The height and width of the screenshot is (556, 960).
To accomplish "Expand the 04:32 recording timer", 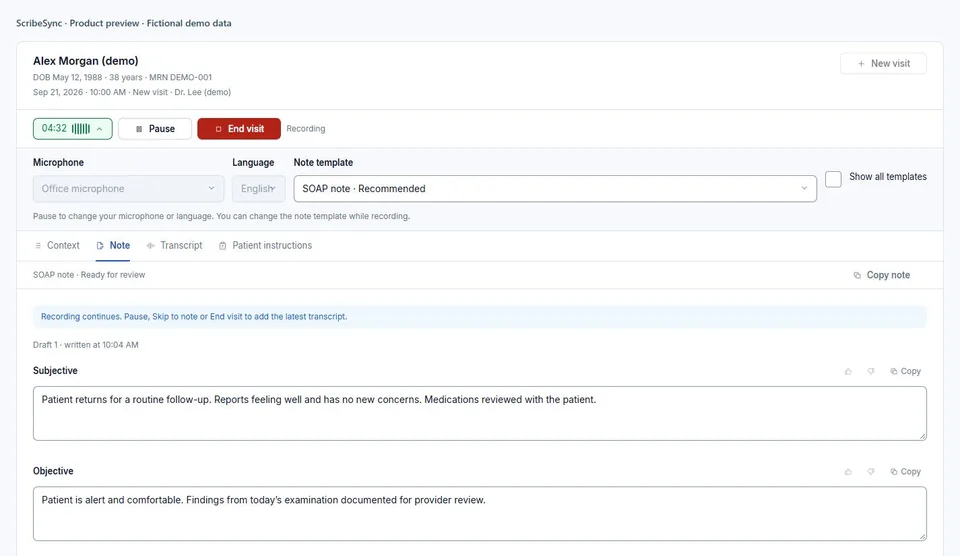I will (73, 129).
